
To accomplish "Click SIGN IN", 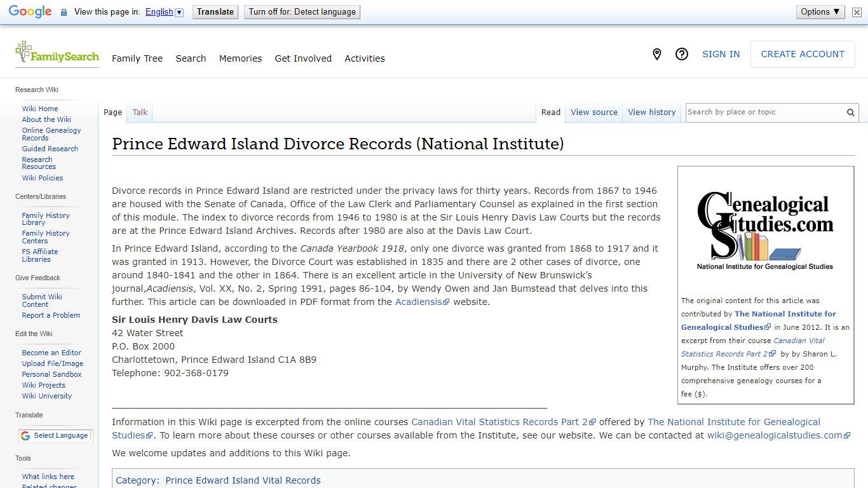I will pyautogui.click(x=721, y=55).
